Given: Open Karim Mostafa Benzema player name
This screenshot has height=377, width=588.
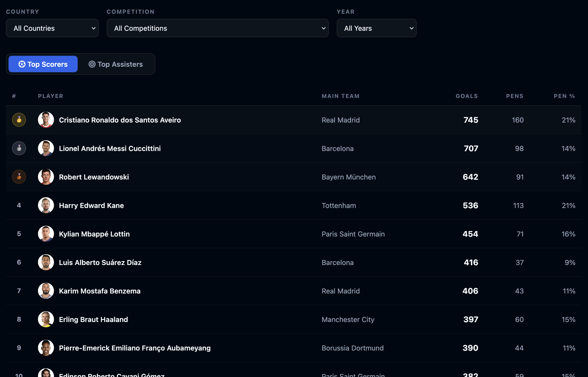Looking at the screenshot, I should coord(100,291).
